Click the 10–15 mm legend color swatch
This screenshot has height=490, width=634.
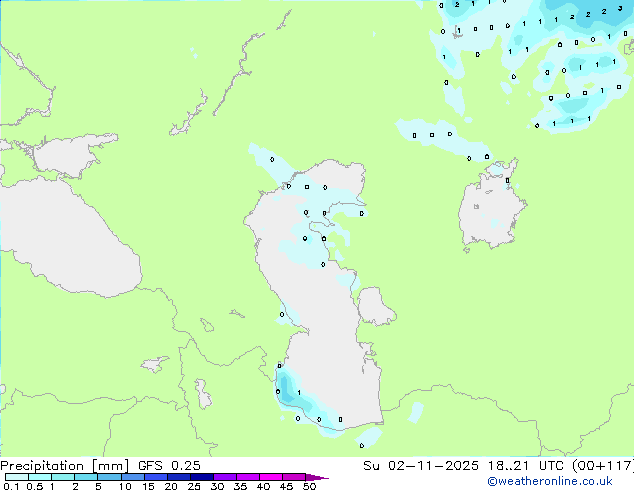click(x=132, y=477)
